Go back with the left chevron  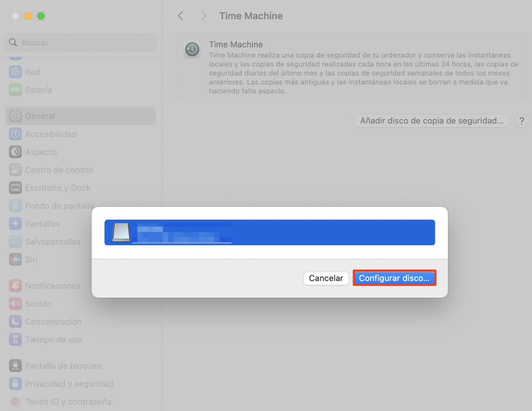(181, 16)
